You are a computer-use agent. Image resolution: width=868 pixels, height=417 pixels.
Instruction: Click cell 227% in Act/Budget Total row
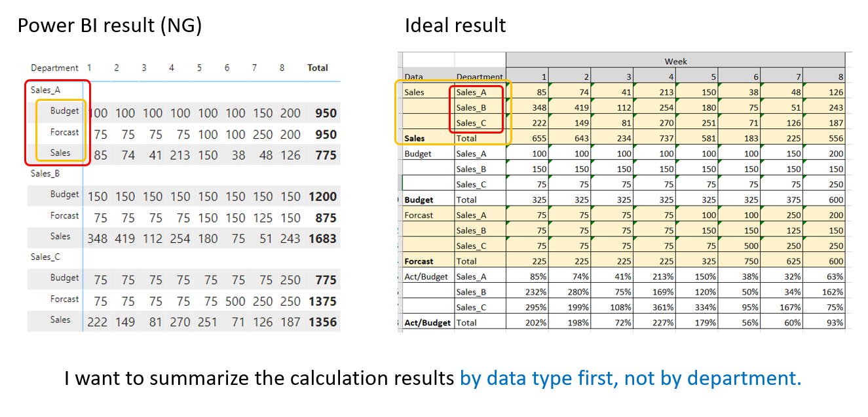pyautogui.click(x=654, y=323)
